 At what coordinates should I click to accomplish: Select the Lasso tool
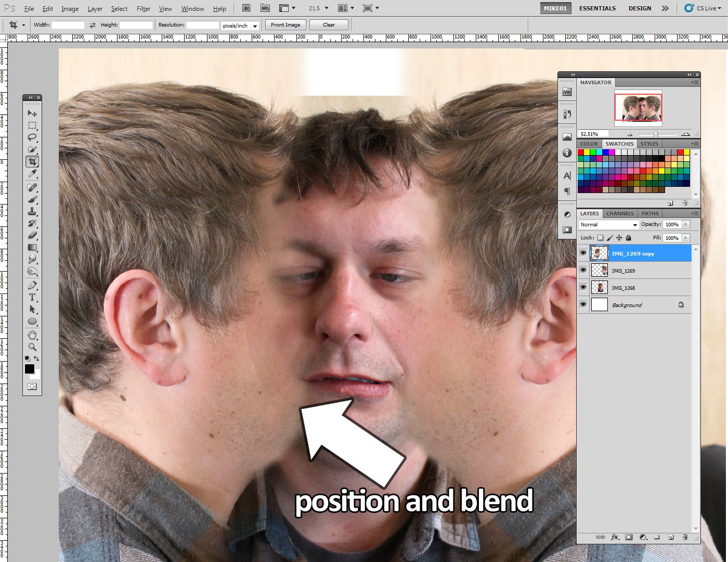32,137
